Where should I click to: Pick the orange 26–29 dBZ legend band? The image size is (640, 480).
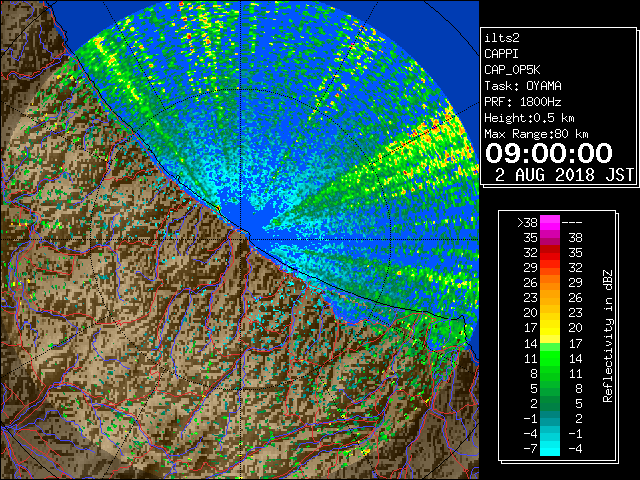pyautogui.click(x=550, y=282)
